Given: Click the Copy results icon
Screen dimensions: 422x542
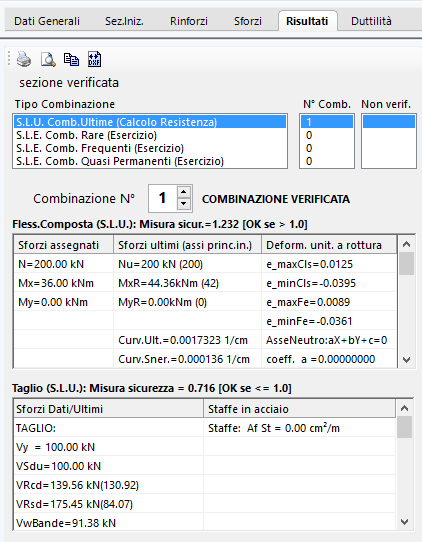Looking at the screenshot, I should point(71,59).
